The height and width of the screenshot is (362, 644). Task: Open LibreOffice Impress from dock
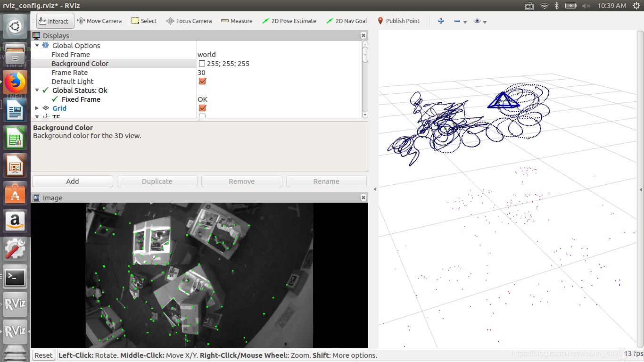[x=15, y=165]
